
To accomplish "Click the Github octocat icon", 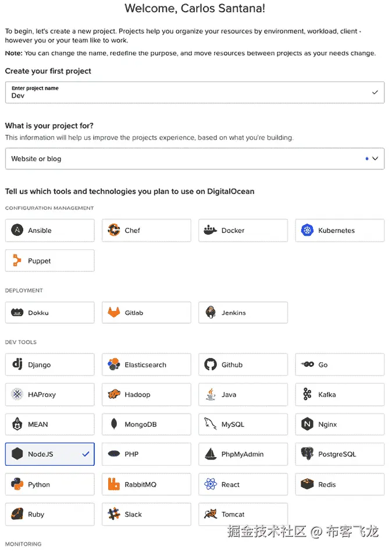I will click(211, 365).
